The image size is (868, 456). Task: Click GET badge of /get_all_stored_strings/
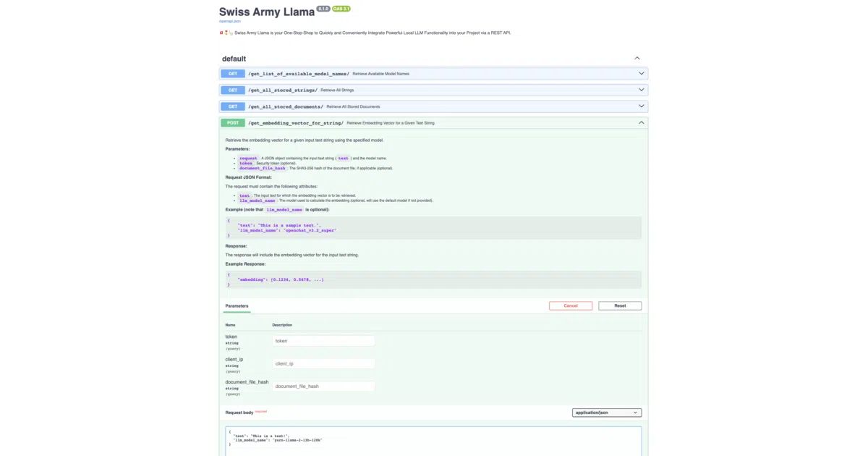tap(233, 90)
